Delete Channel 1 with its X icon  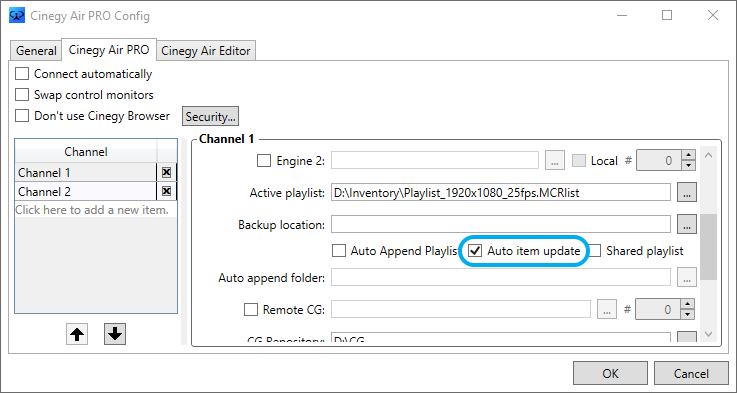pyautogui.click(x=166, y=173)
